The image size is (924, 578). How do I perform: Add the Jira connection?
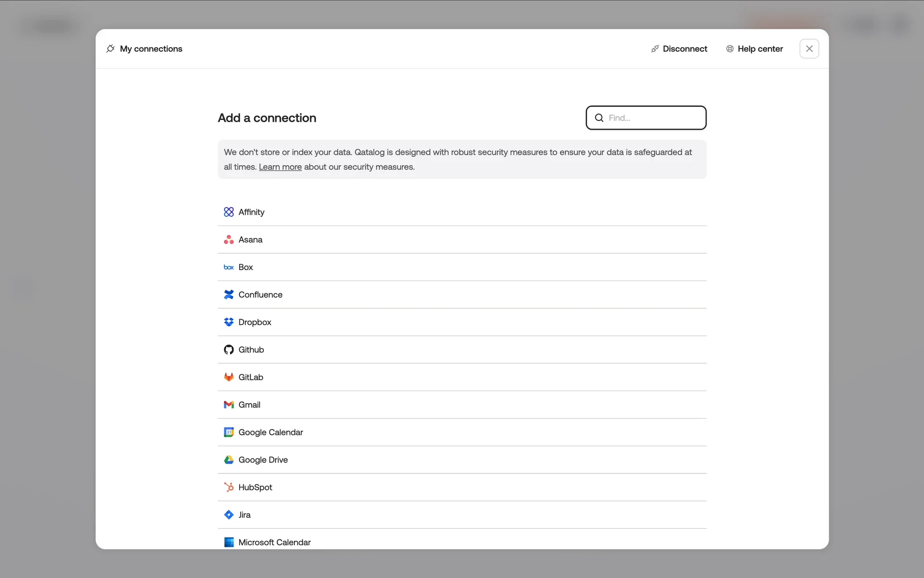coord(244,514)
